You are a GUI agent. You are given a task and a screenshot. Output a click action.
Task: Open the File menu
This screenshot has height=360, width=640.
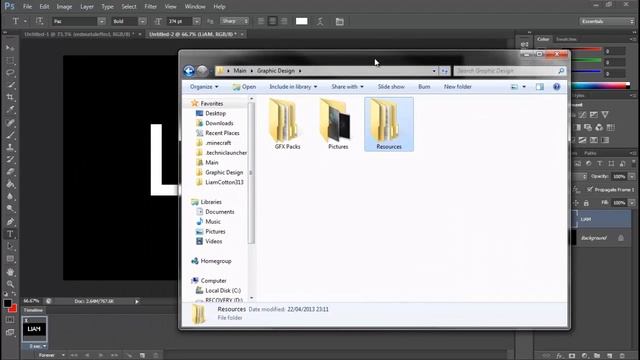click(x=27, y=7)
